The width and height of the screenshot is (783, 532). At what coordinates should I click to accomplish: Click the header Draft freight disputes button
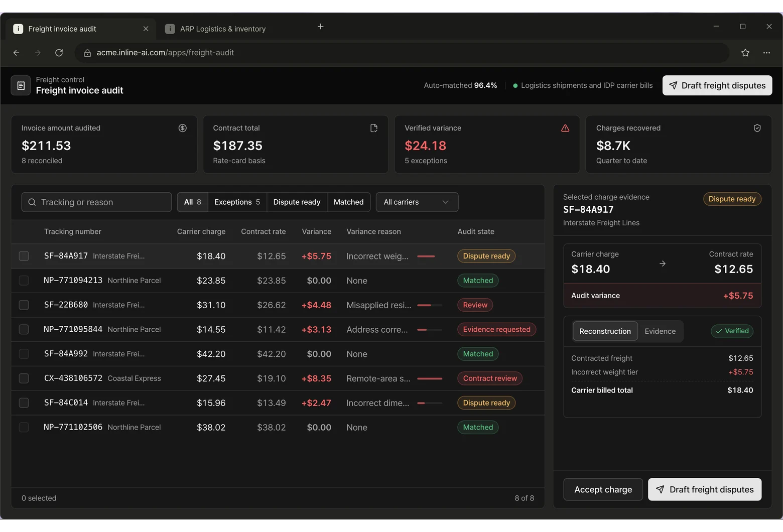click(717, 85)
